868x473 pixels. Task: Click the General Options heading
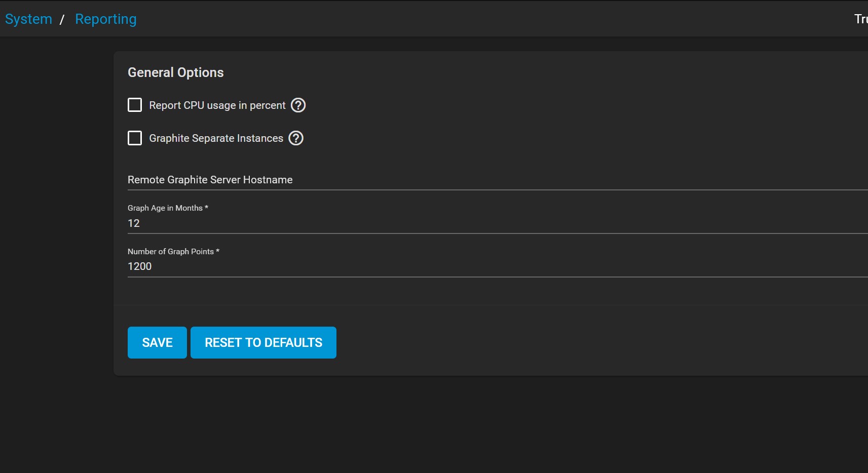[175, 72]
